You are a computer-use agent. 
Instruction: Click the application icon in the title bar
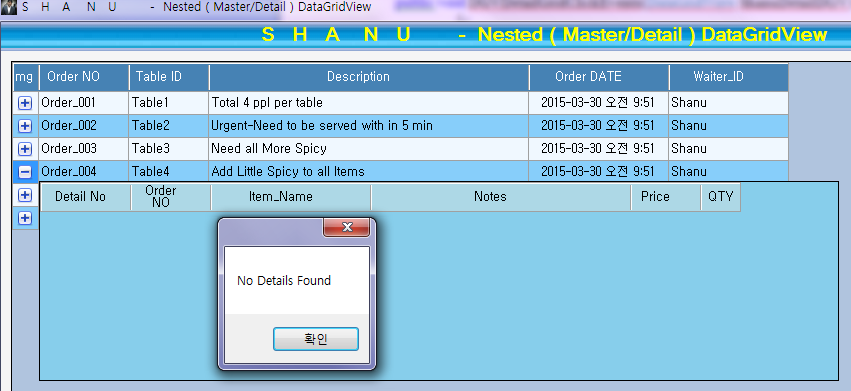[8, 7]
